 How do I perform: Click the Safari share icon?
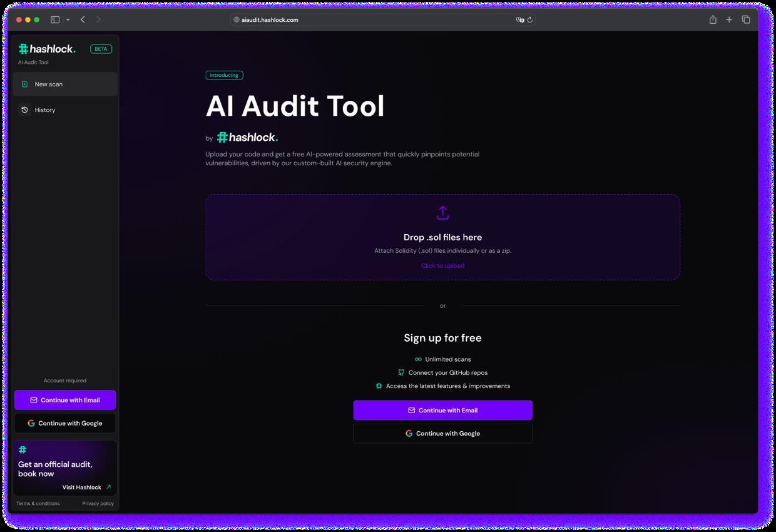click(713, 20)
